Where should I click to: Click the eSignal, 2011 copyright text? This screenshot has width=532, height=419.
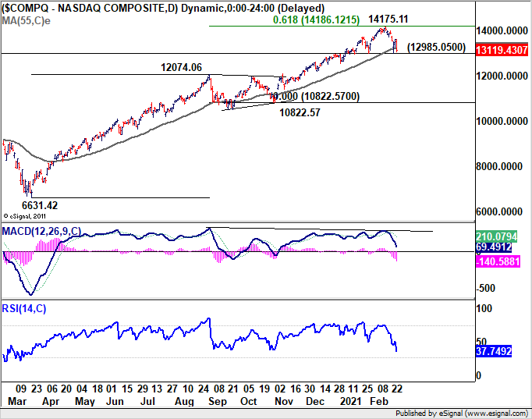(24, 216)
